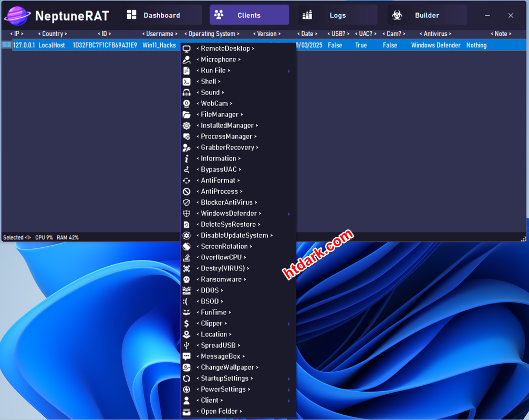Click the LocalHost country cell
The image size is (529, 420).
[x=51, y=45]
